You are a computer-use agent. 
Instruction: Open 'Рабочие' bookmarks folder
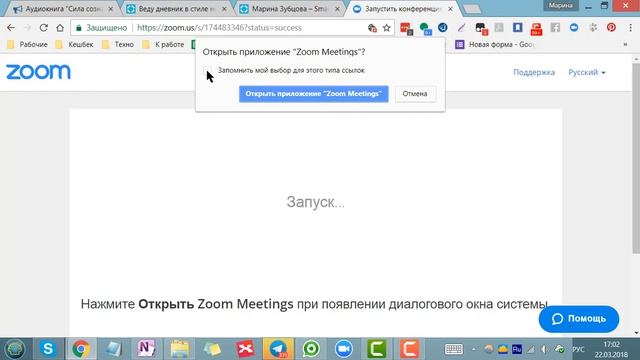tap(28, 44)
